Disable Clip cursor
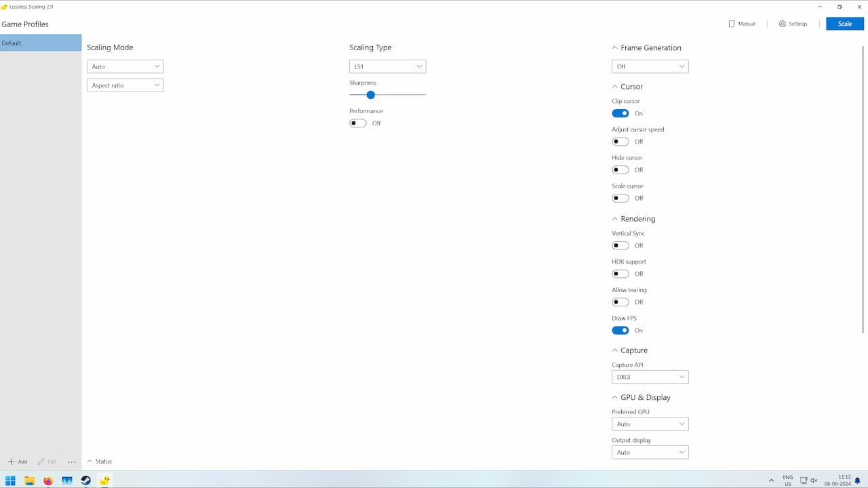This screenshot has height=488, width=868. click(620, 113)
